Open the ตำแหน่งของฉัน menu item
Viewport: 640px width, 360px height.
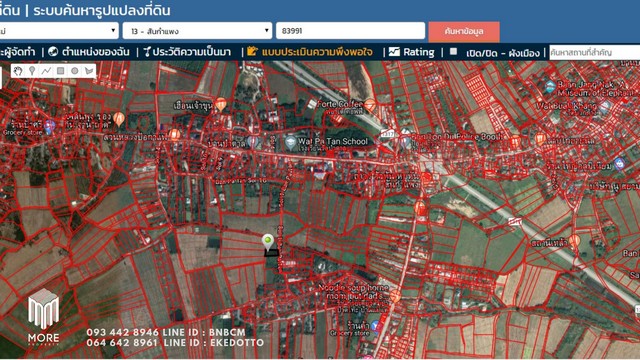click(x=89, y=52)
